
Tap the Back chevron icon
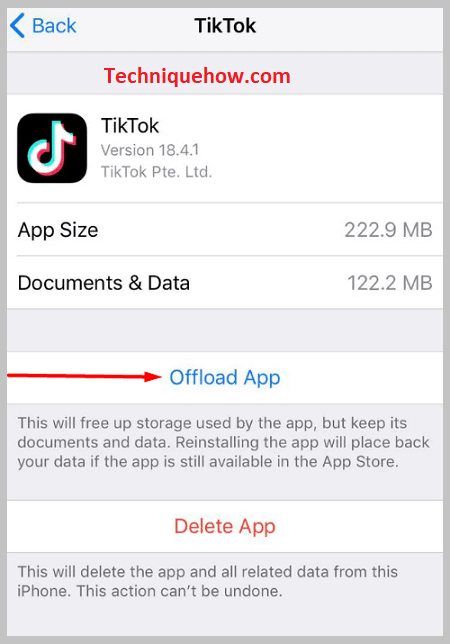click(17, 25)
